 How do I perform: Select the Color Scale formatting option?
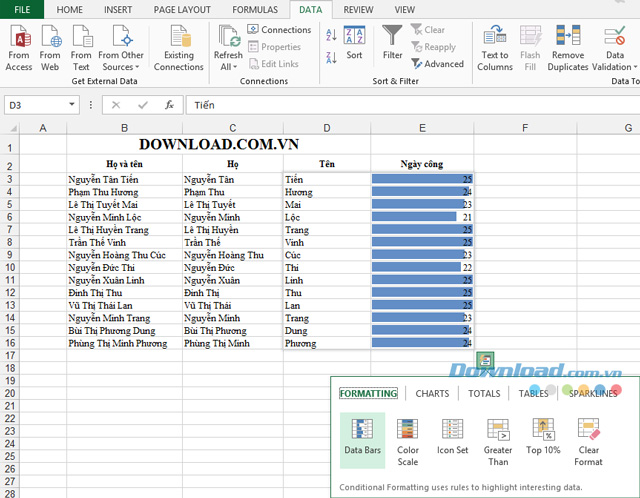coord(407,442)
